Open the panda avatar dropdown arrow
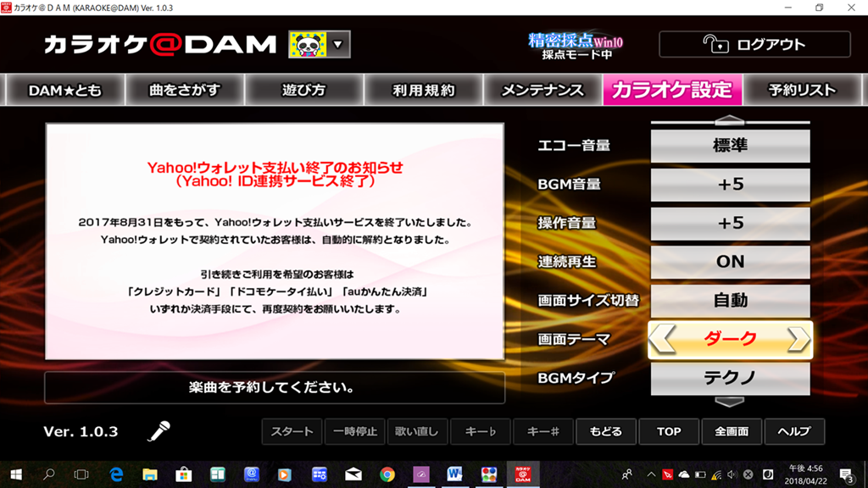Image resolution: width=868 pixels, height=488 pixels. click(337, 44)
